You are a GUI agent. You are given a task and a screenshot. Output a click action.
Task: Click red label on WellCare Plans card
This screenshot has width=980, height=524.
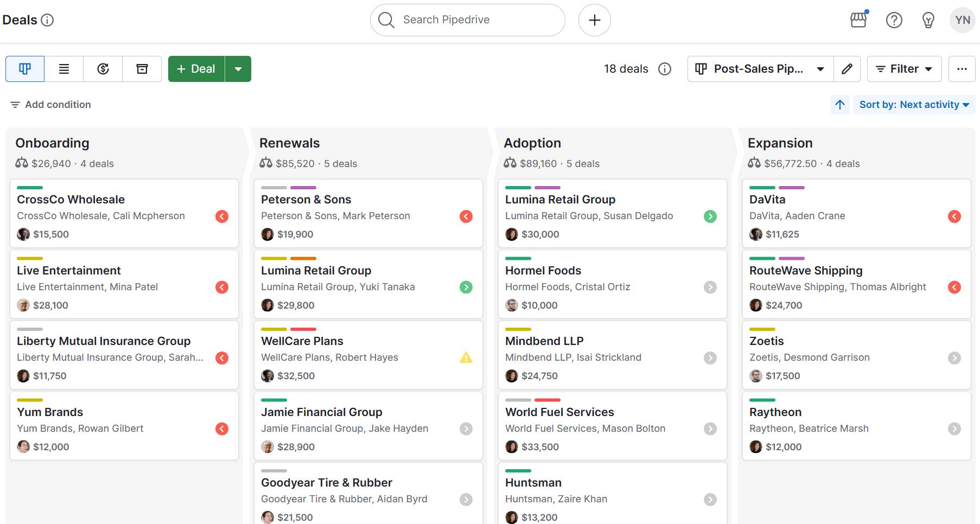[303, 329]
